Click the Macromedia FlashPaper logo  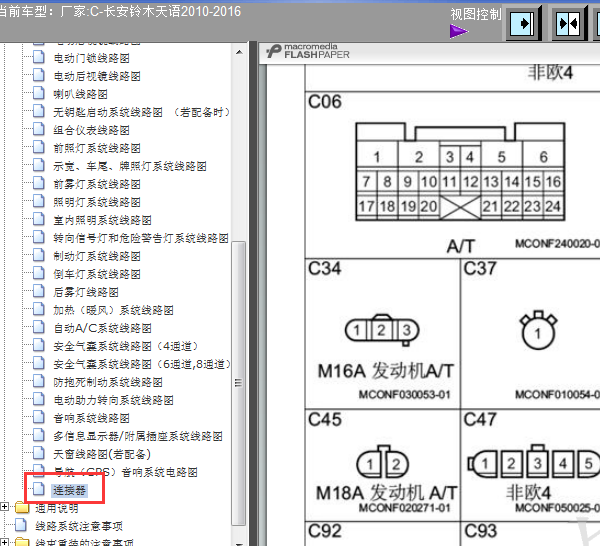pos(308,51)
